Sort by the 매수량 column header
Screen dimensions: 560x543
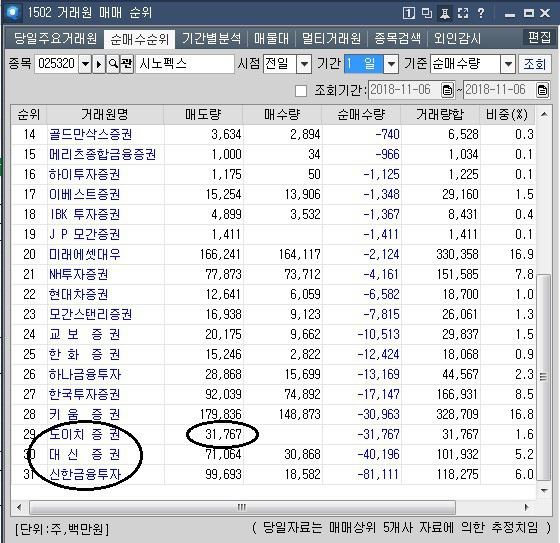282,115
